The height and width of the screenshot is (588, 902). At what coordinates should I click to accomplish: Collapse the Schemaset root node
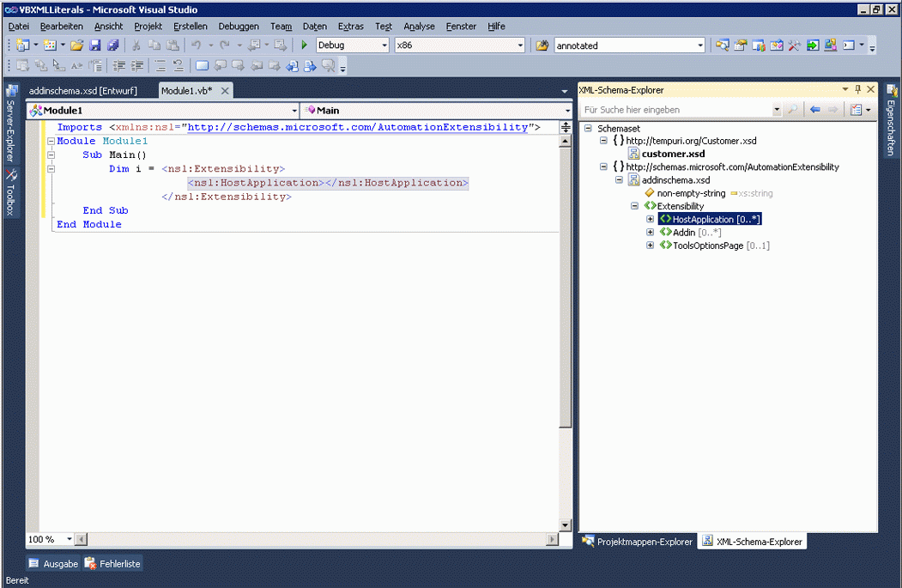pos(588,128)
